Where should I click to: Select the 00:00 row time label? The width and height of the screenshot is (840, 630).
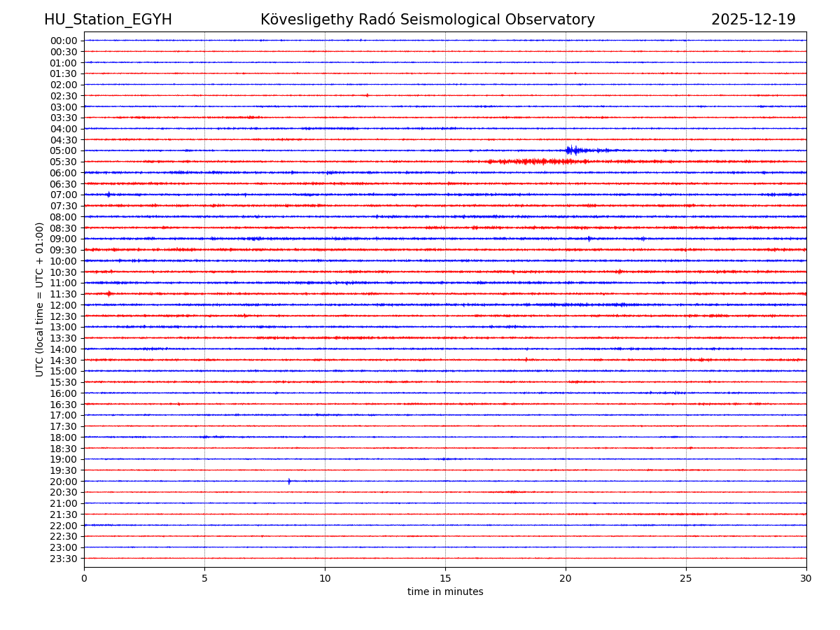pyautogui.click(x=64, y=41)
